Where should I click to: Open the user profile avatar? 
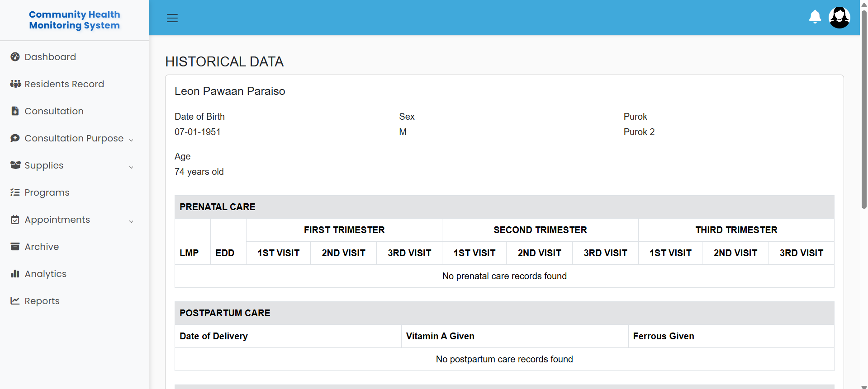tap(839, 18)
